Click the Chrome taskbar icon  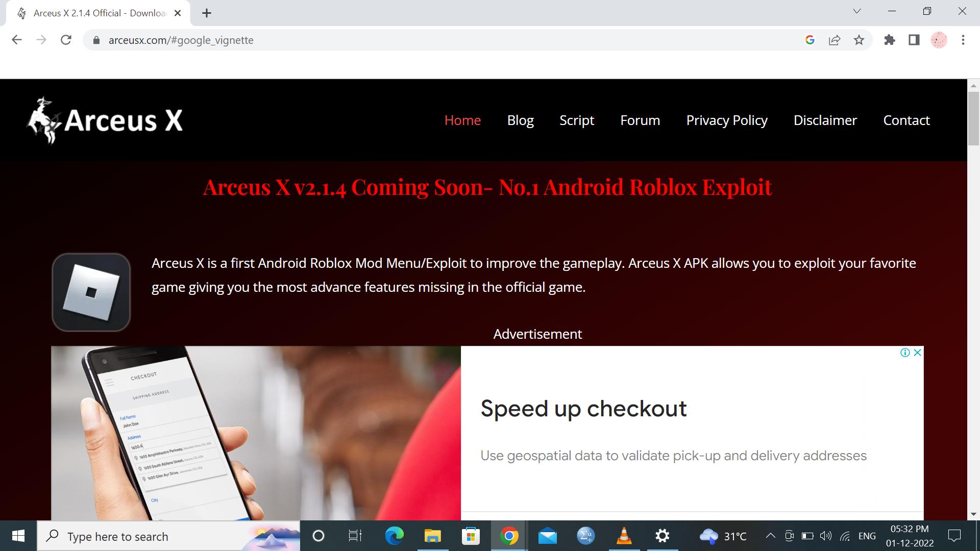coord(509,536)
